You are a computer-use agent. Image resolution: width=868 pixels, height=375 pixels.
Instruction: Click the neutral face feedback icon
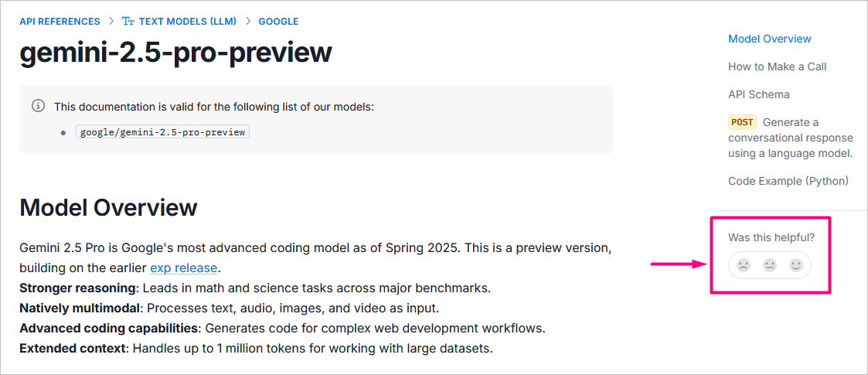coord(770,265)
